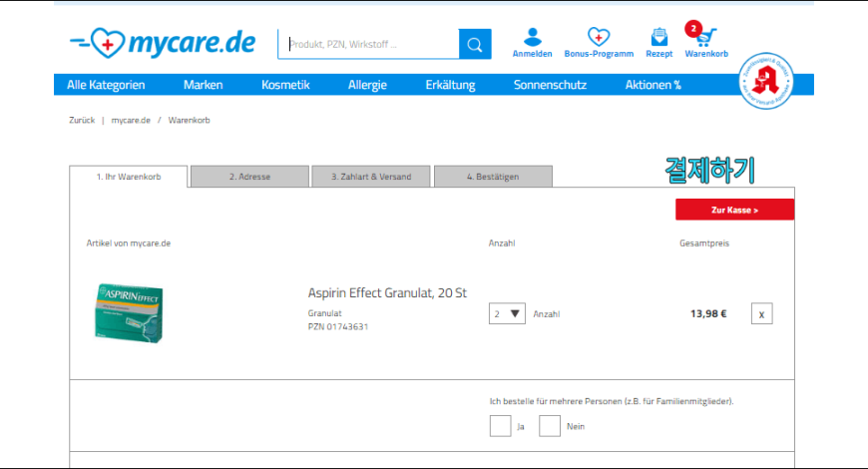868x469 pixels.
Task: Click the red Zur Kasse button
Action: click(x=734, y=210)
